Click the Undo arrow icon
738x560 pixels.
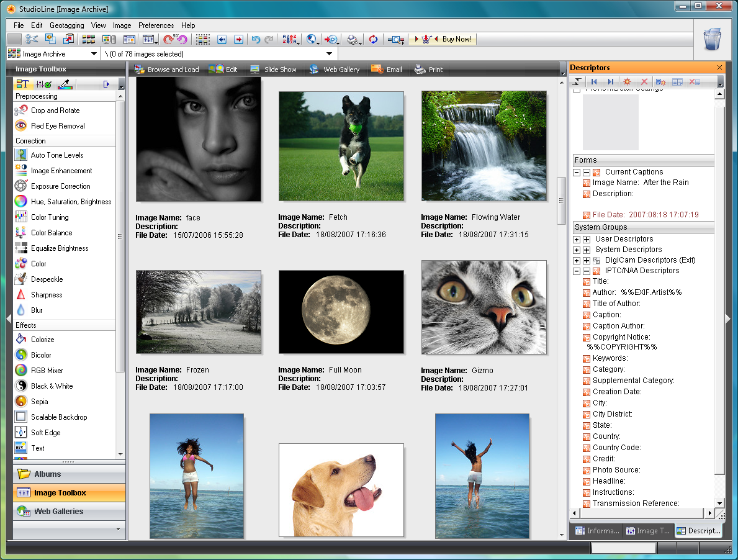pyautogui.click(x=256, y=39)
